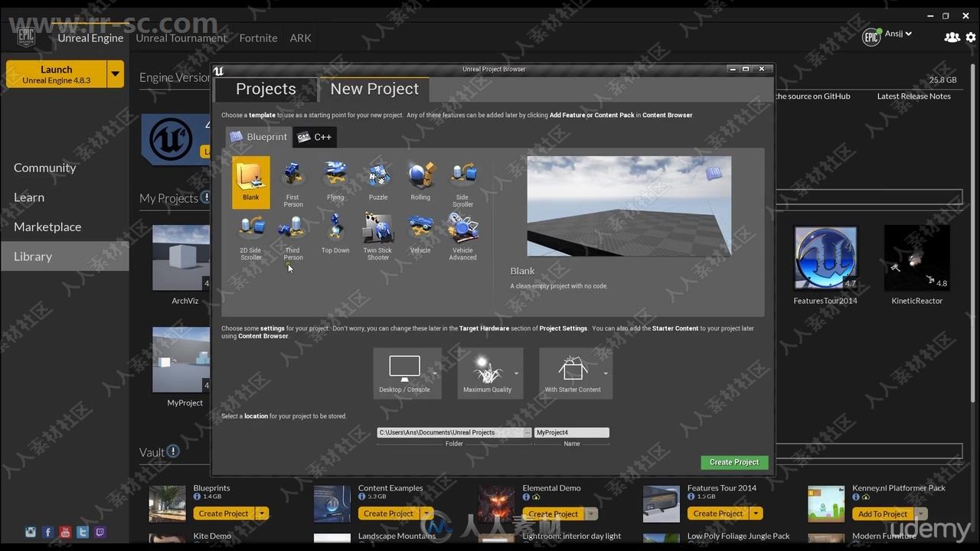Image resolution: width=980 pixels, height=551 pixels.
Task: Expand the Kenney.nl Add To Project arrow
Action: [x=920, y=514]
